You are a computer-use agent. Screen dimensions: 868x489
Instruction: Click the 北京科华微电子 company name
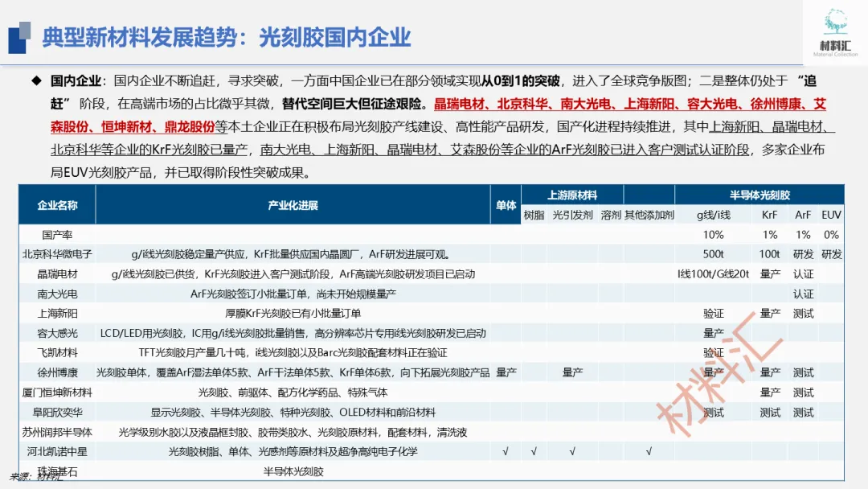(x=57, y=254)
